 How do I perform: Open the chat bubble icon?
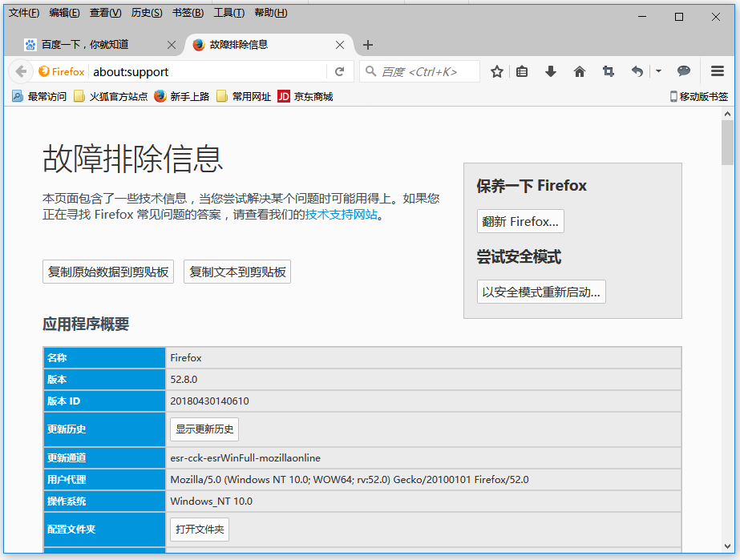[x=684, y=71]
